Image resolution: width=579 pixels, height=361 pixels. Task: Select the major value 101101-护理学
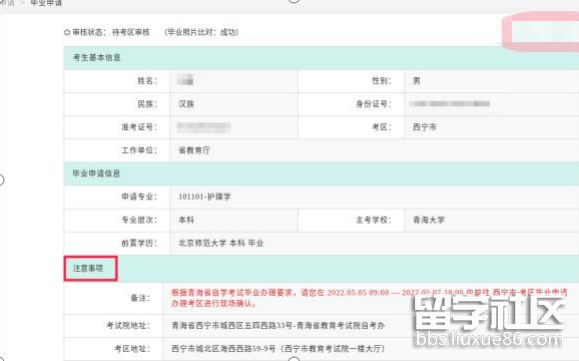205,197
